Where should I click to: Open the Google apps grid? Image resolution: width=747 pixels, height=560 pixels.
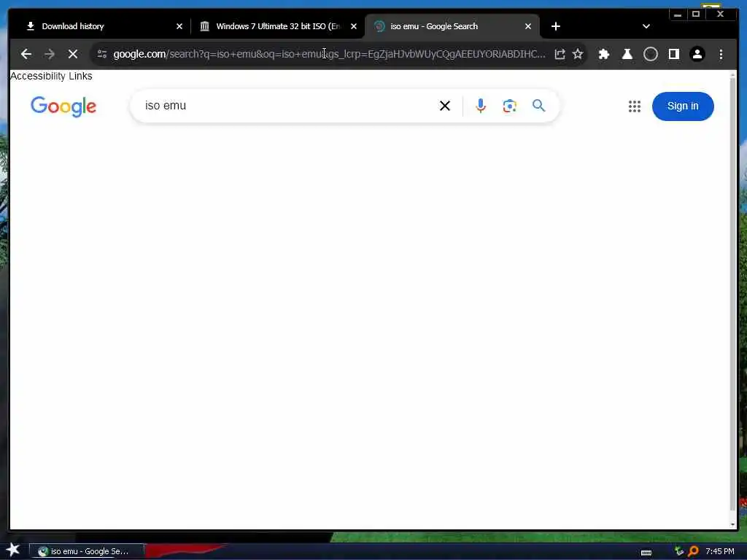coord(634,106)
